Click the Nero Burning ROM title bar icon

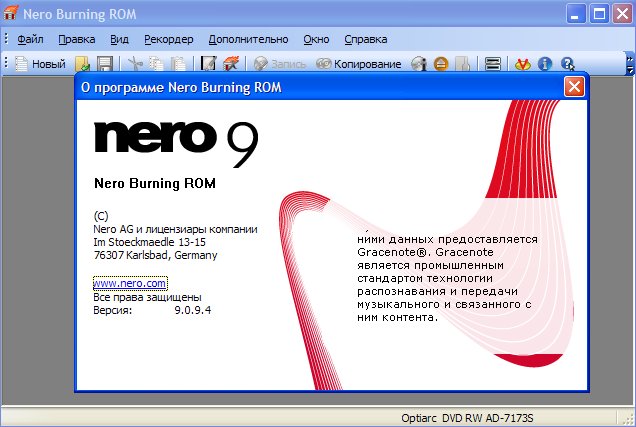(x=10, y=13)
